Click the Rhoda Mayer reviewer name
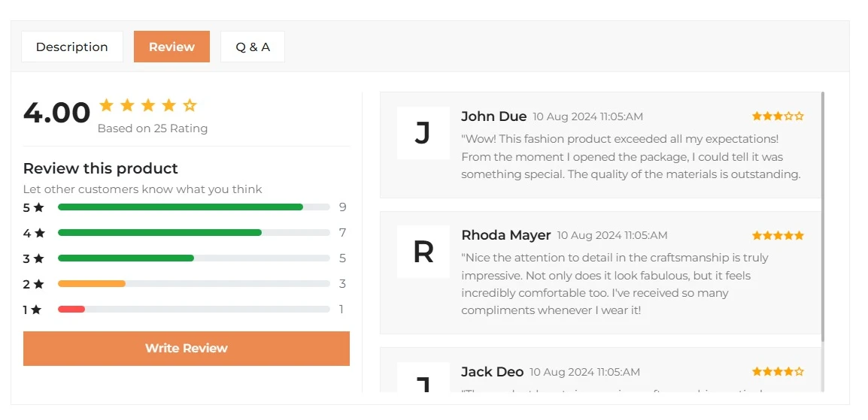 point(506,235)
